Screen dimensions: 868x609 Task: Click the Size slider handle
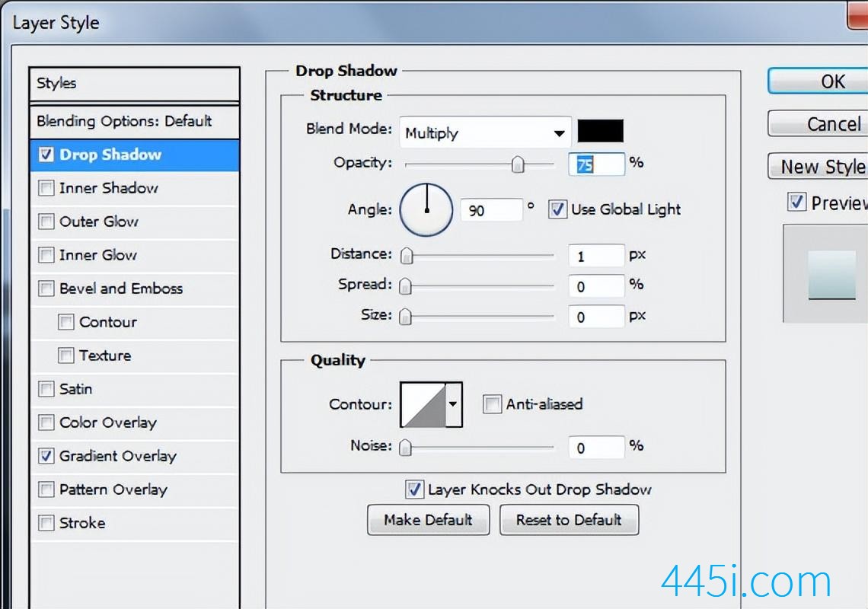click(x=405, y=317)
